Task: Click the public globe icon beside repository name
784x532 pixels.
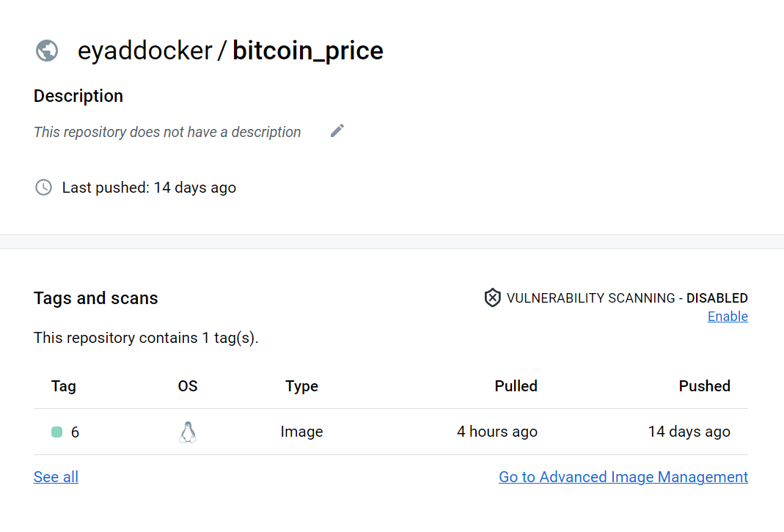Action: [x=47, y=51]
